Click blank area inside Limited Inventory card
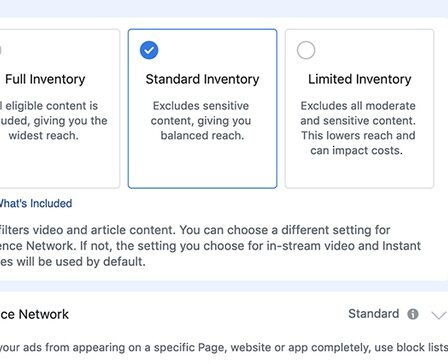The width and height of the screenshot is (448, 364). click(x=359, y=173)
